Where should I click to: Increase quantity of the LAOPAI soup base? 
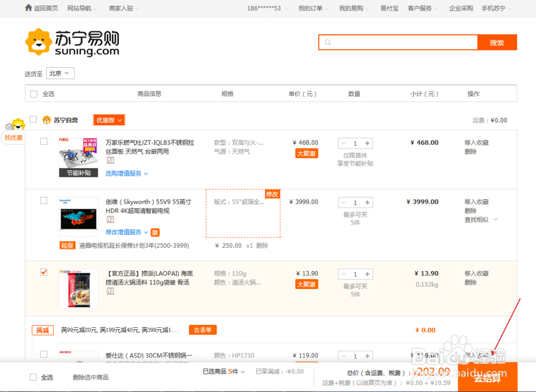(x=368, y=274)
